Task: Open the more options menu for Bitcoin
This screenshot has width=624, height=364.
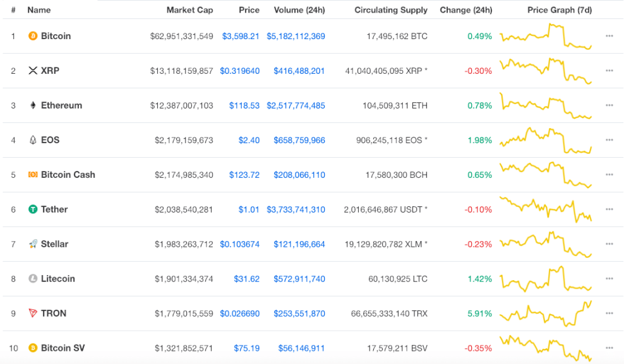Action: pyautogui.click(x=609, y=36)
